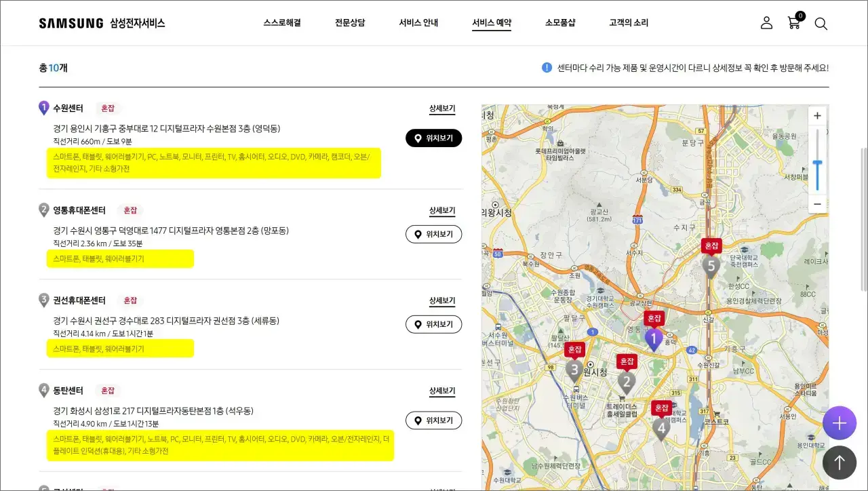Open the 전문상담 menu
This screenshot has width=868, height=491.
coord(350,23)
